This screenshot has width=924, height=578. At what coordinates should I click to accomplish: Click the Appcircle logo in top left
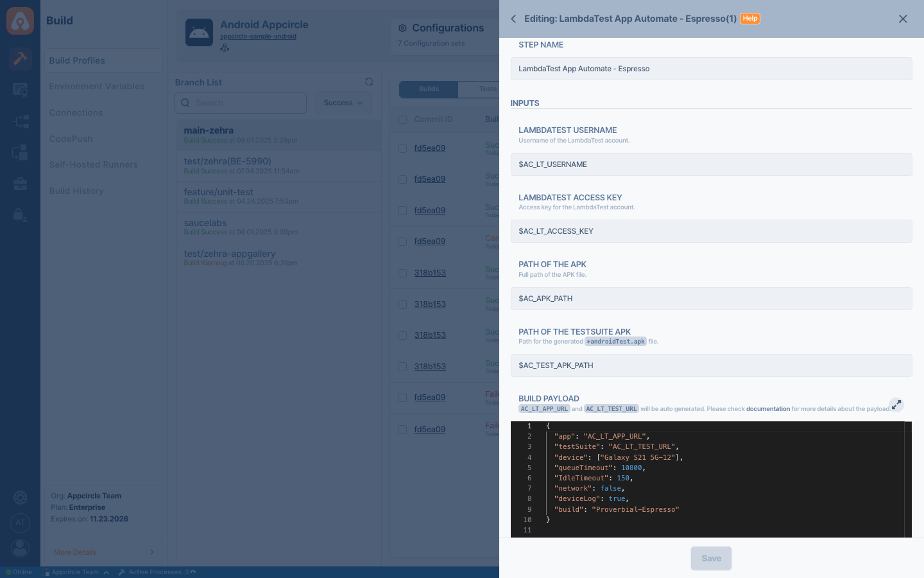click(20, 21)
